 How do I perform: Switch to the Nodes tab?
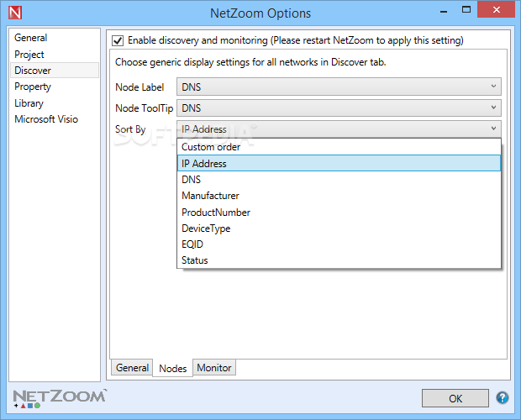tap(173, 368)
